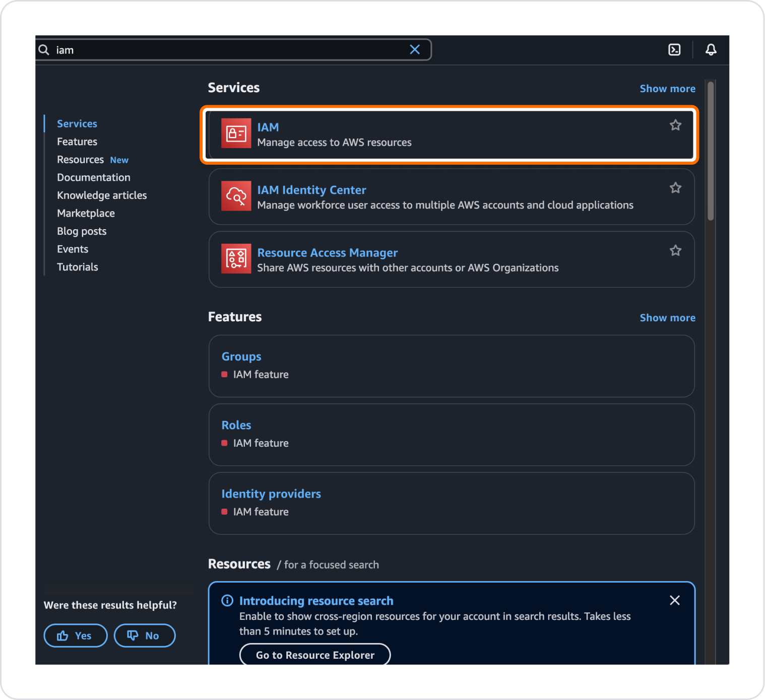Screen dimensions: 765x700
Task: Select Knowledge articles filter
Action: tap(102, 195)
